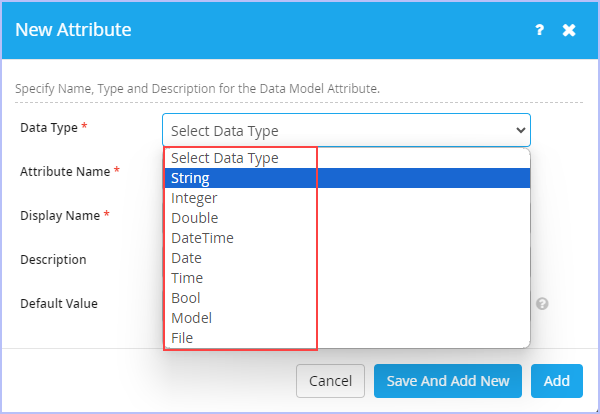Viewport: 600px width, 414px height.
Task: Select the DateTime data type option
Action: tap(347, 238)
